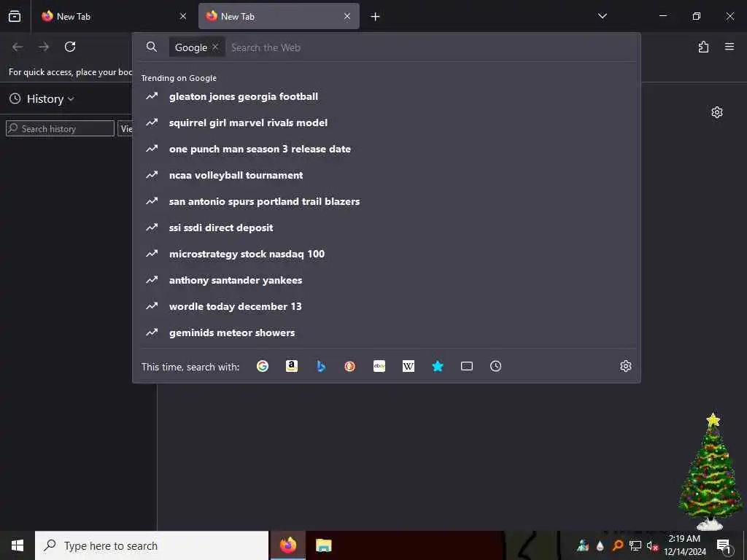Expand the History sidebar dropdown header
The image size is (747, 560).
42,99
